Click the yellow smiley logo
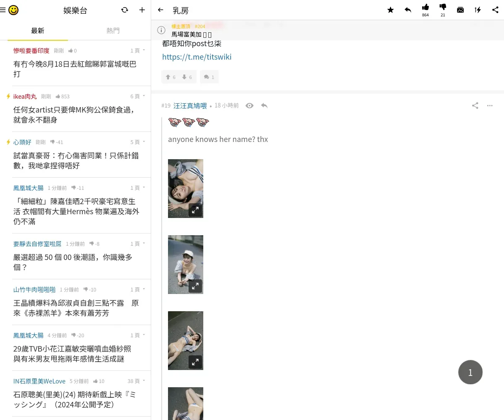Screen dimensions: 504x420 coord(13,10)
